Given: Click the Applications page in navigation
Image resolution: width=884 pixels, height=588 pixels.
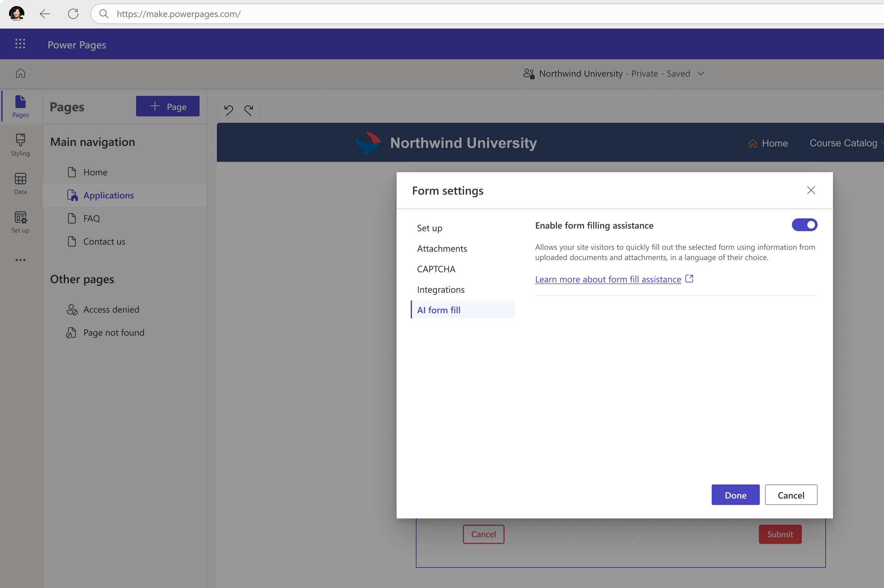Looking at the screenshot, I should (108, 195).
